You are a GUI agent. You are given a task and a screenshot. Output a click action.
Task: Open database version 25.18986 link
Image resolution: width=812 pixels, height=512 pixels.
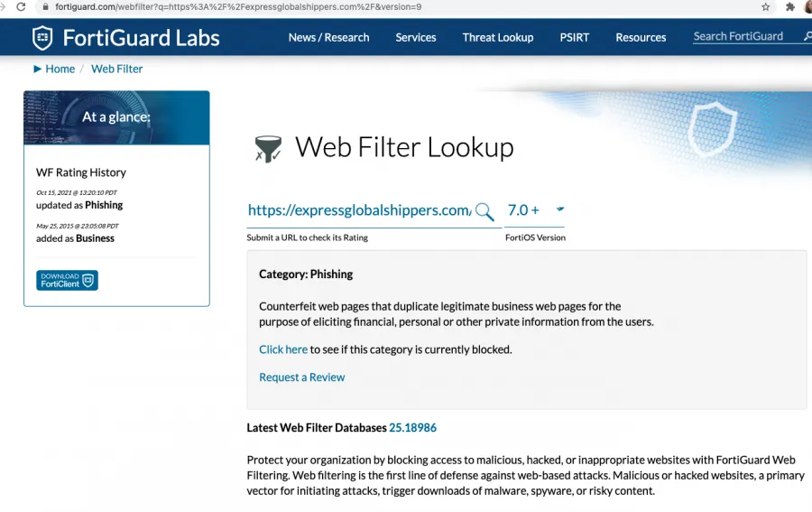pyautogui.click(x=412, y=428)
